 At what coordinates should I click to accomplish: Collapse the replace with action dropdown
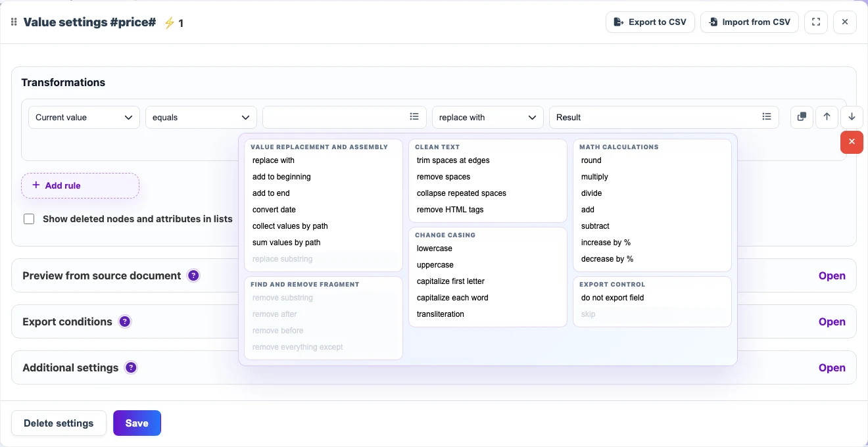click(488, 117)
